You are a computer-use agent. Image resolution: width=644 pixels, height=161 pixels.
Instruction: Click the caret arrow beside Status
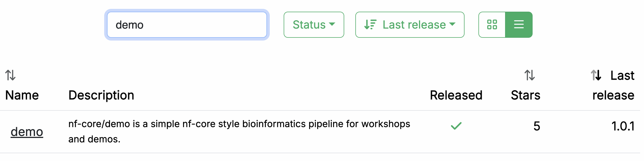point(332,24)
